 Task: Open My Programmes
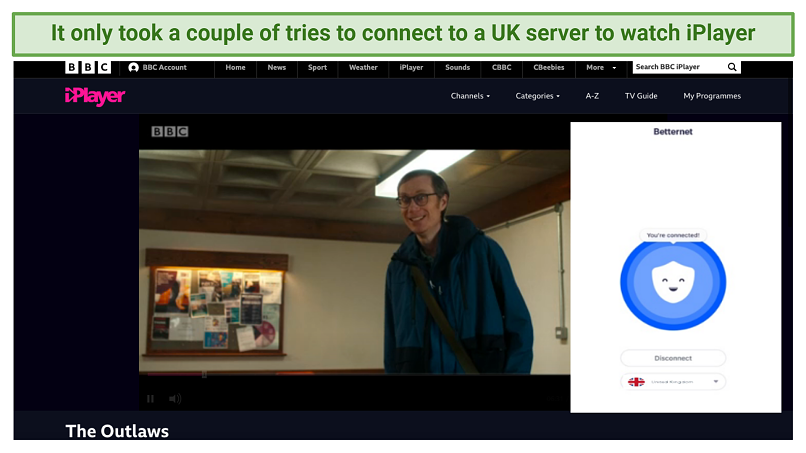(x=712, y=96)
